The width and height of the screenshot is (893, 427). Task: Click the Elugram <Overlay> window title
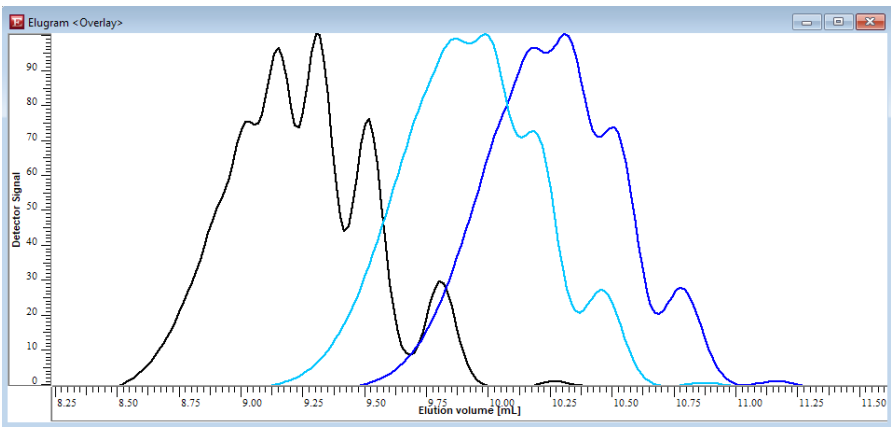(76, 23)
